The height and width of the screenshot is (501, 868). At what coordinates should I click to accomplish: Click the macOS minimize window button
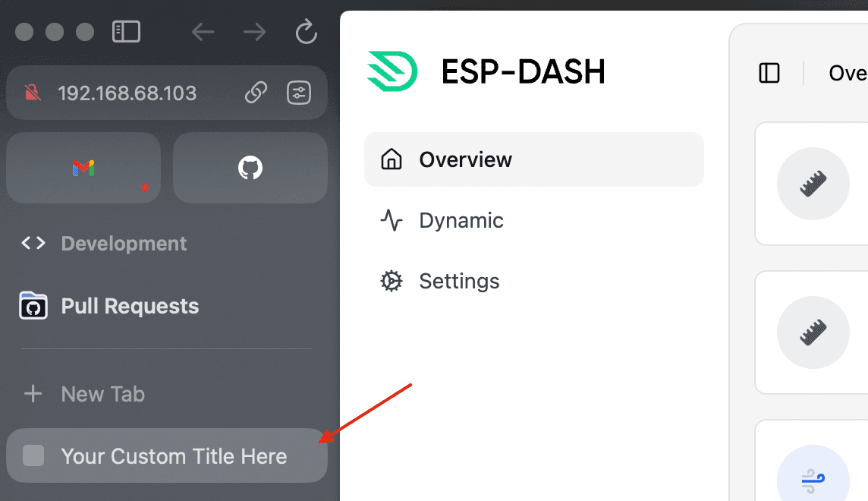click(55, 32)
